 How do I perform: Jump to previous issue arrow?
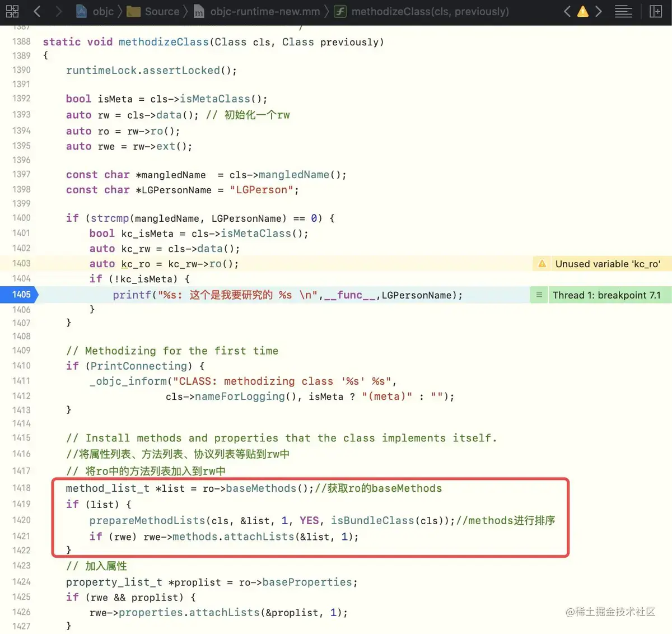pyautogui.click(x=567, y=11)
